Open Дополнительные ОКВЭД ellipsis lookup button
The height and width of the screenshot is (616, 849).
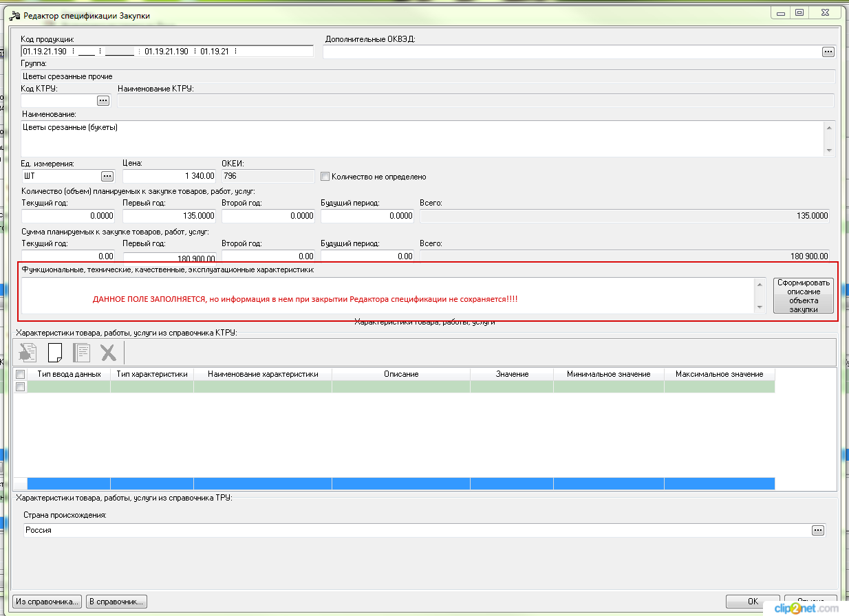[828, 52]
